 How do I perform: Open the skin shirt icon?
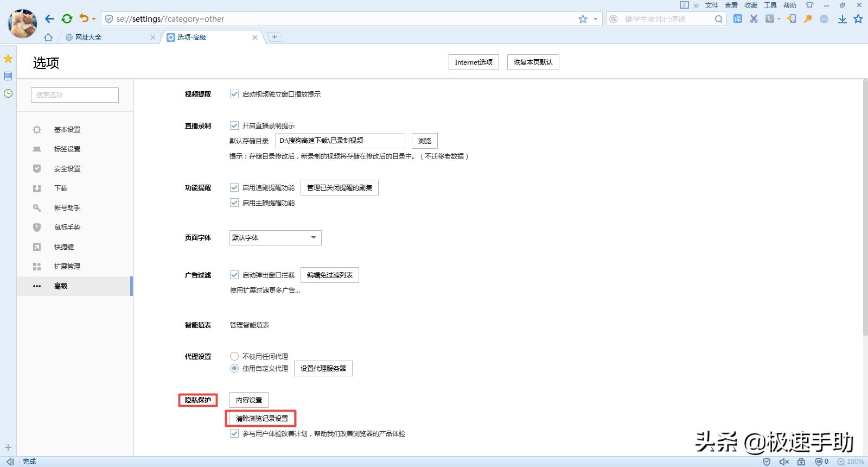point(809,5)
